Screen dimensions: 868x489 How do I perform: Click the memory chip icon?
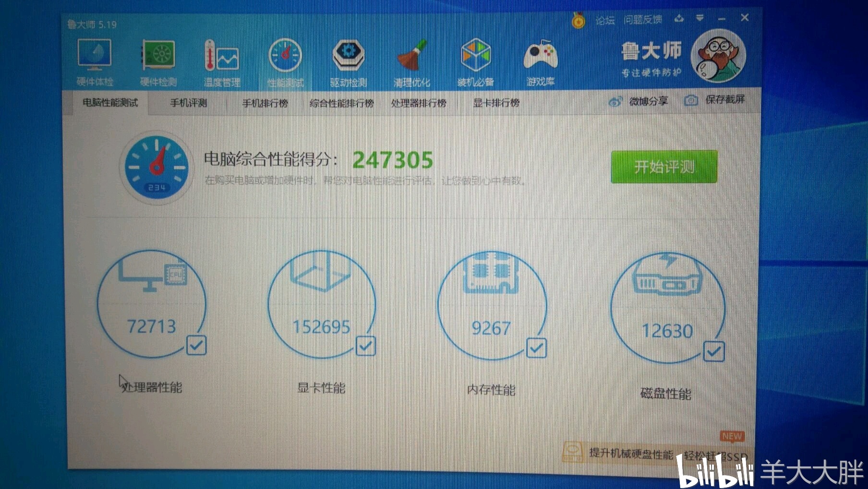(491, 273)
